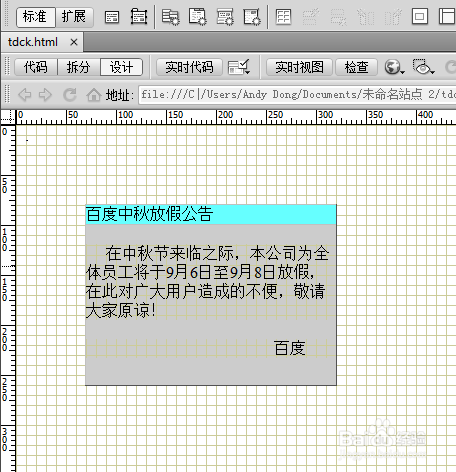This screenshot has height=472, width=456.
Task: Toggle 实时视图 (Live View)
Action: (x=299, y=67)
